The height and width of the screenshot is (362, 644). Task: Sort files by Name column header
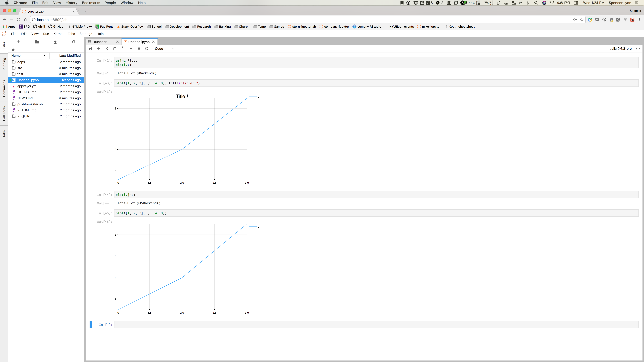pyautogui.click(x=29, y=55)
